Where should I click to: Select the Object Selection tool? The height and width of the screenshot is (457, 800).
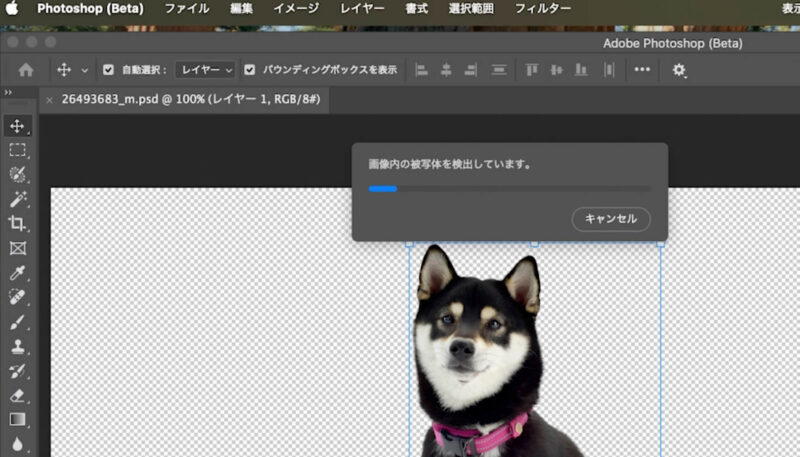(17, 174)
